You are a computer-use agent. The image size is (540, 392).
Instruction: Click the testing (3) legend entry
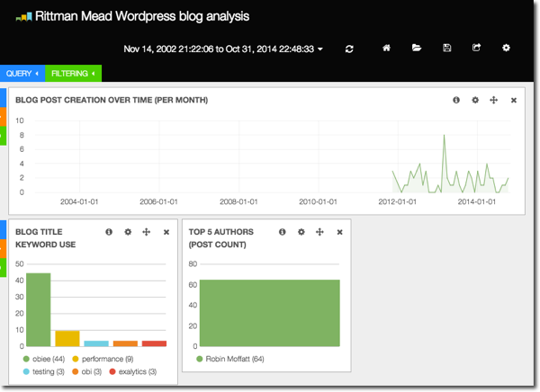[x=46, y=371]
